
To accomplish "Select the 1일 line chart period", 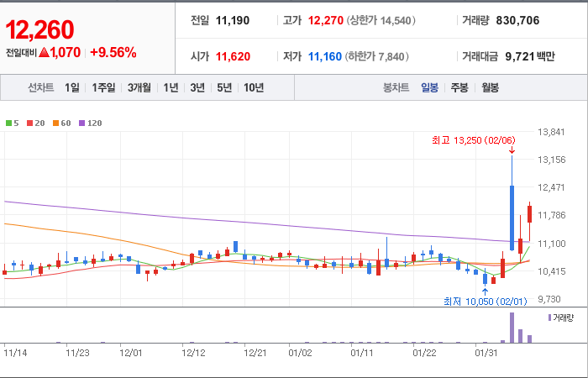I will pyautogui.click(x=72, y=87).
